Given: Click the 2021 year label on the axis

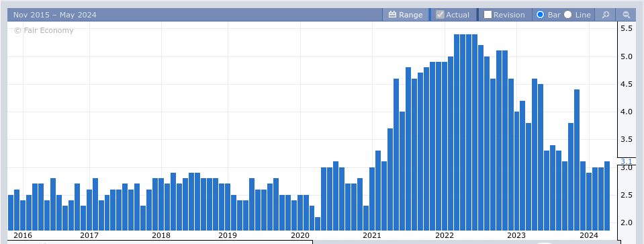Looking at the screenshot, I should pyautogui.click(x=372, y=235).
